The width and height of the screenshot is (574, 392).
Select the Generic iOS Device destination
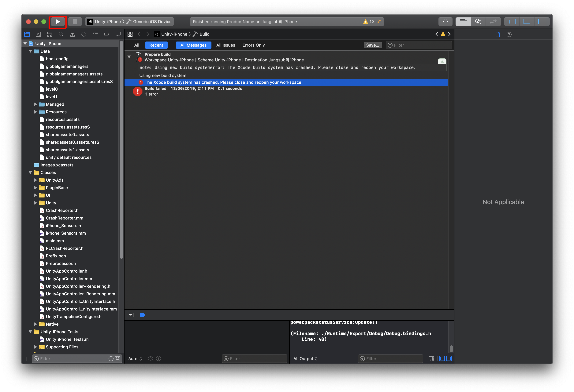point(152,22)
